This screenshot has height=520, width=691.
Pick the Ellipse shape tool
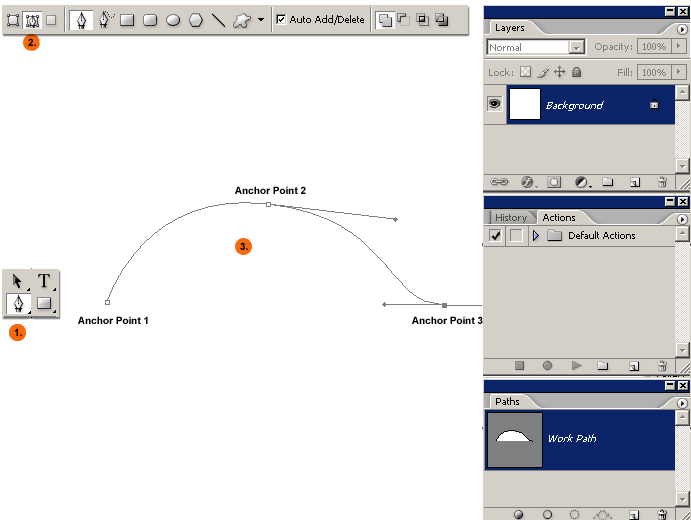173,20
